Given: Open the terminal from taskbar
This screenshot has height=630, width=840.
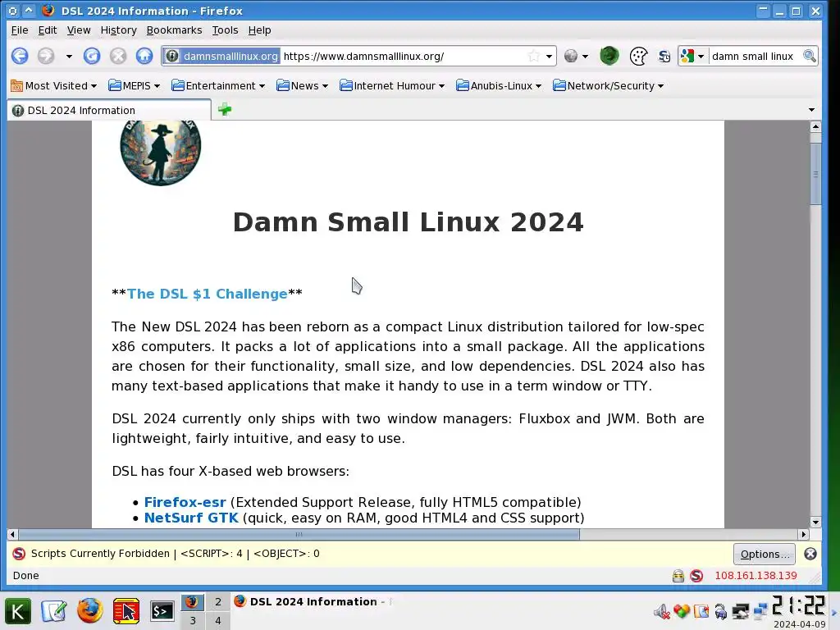Looking at the screenshot, I should 162,611.
